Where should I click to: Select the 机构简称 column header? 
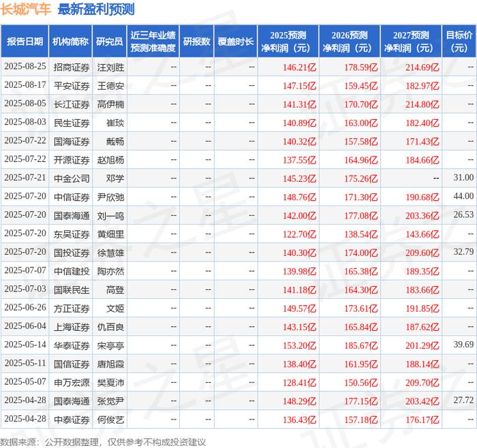(70, 41)
